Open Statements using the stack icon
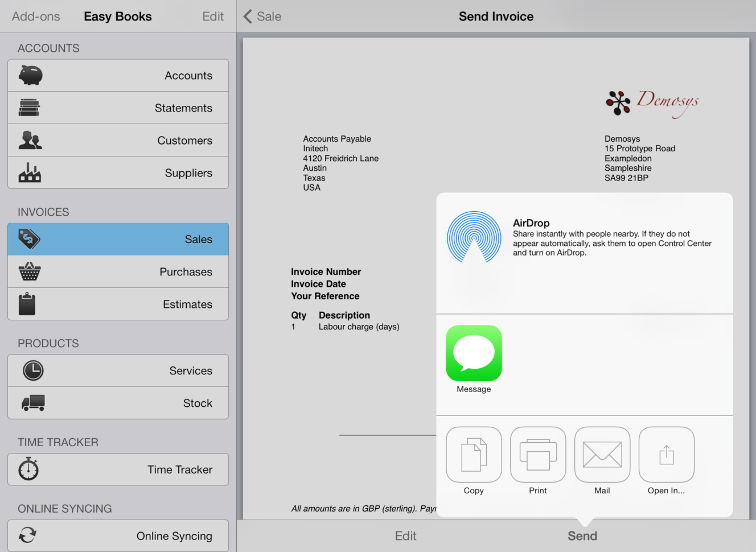This screenshot has height=552, width=756. 30,108
